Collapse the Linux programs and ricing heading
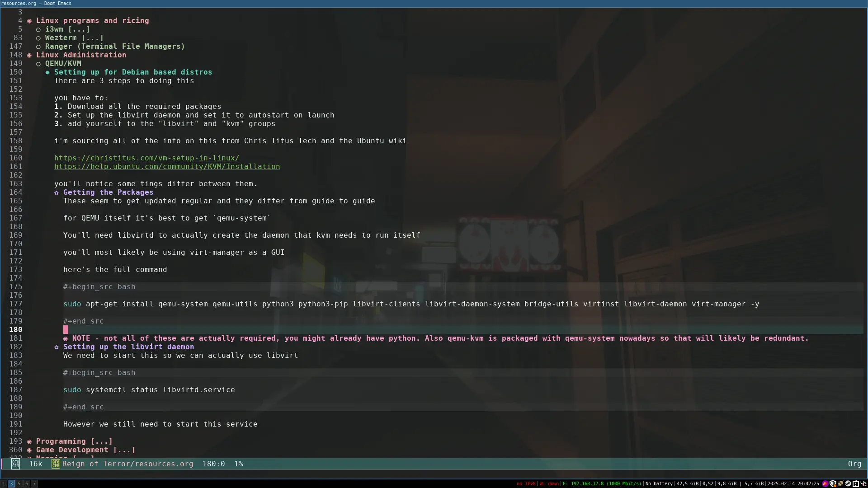Screen dimensions: 868x488 point(92,21)
